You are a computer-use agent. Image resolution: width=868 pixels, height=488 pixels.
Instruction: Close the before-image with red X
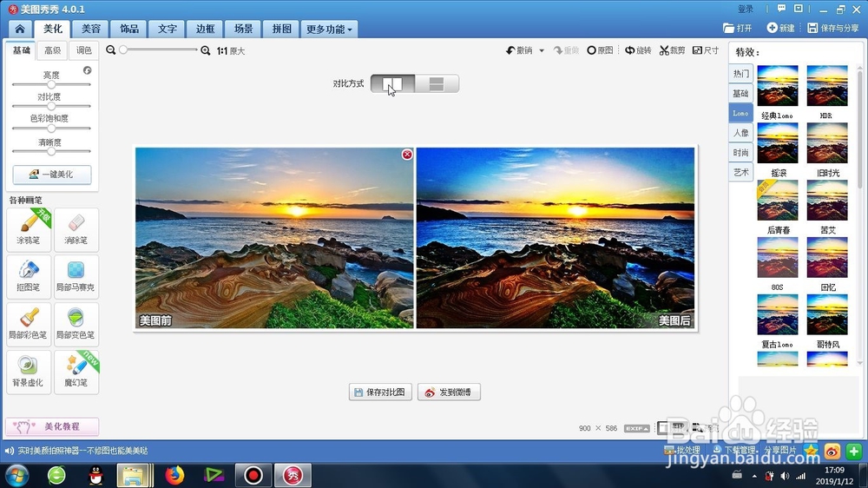click(407, 155)
